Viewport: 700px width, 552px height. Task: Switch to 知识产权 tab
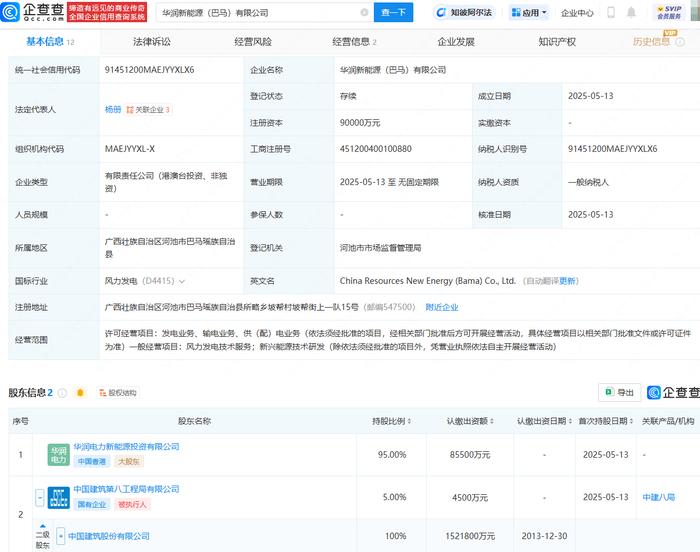click(x=557, y=42)
